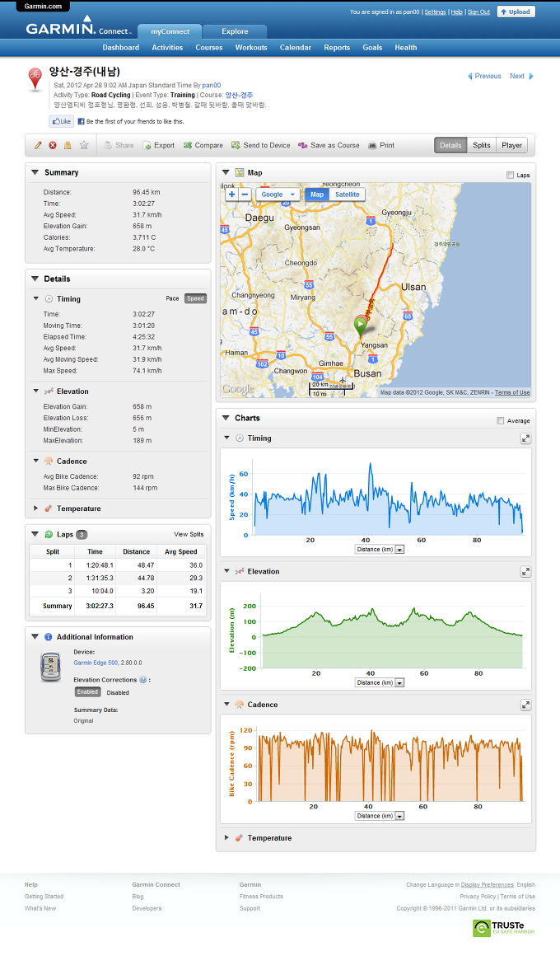Set Elevation Corrections to Disabled
This screenshot has width=560, height=956.
pyautogui.click(x=118, y=692)
